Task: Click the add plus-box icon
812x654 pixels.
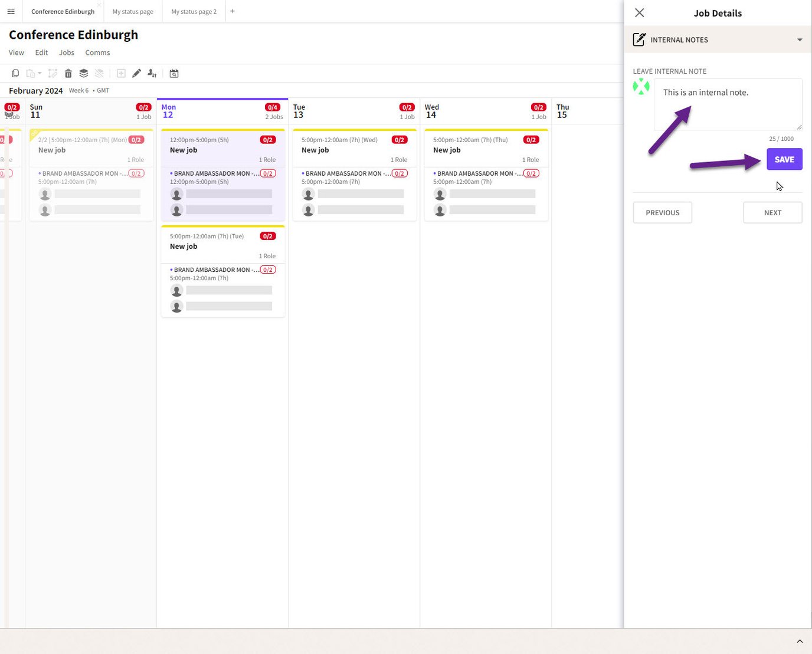Action: 121,73
